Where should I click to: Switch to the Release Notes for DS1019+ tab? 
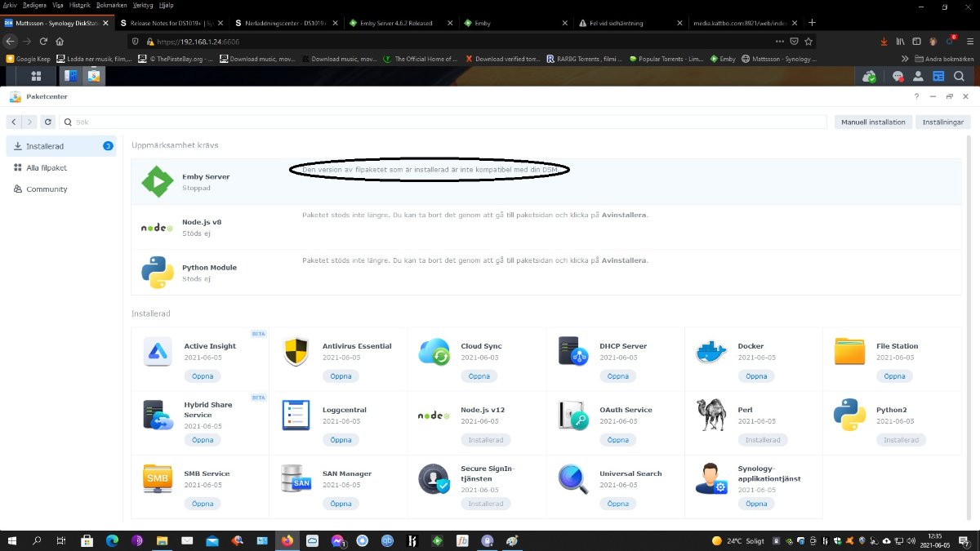[x=171, y=23]
